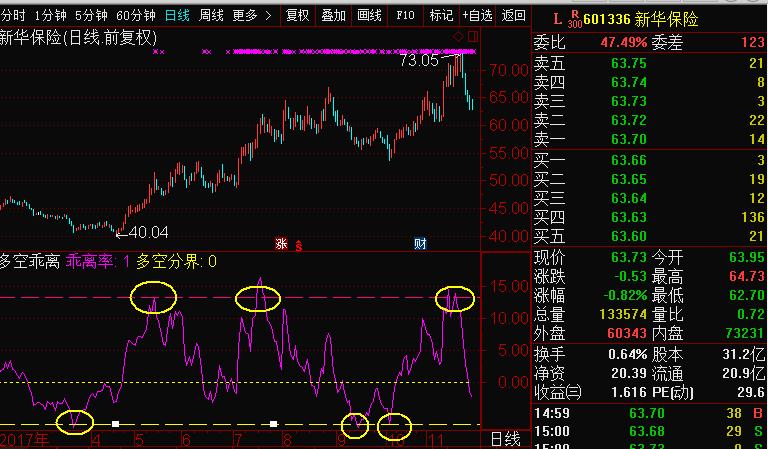
Task: Click the white square marker near month 4
Action: coord(116,424)
